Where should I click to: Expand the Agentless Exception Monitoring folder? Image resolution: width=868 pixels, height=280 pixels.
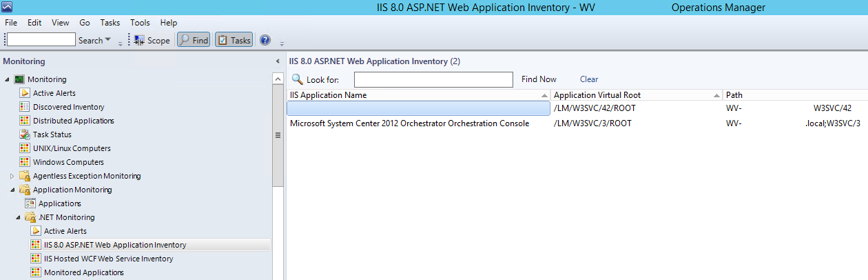(12, 176)
